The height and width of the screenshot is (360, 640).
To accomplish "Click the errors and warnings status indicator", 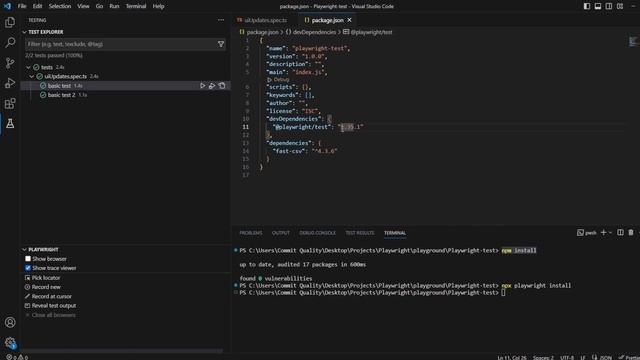I will click(17, 357).
